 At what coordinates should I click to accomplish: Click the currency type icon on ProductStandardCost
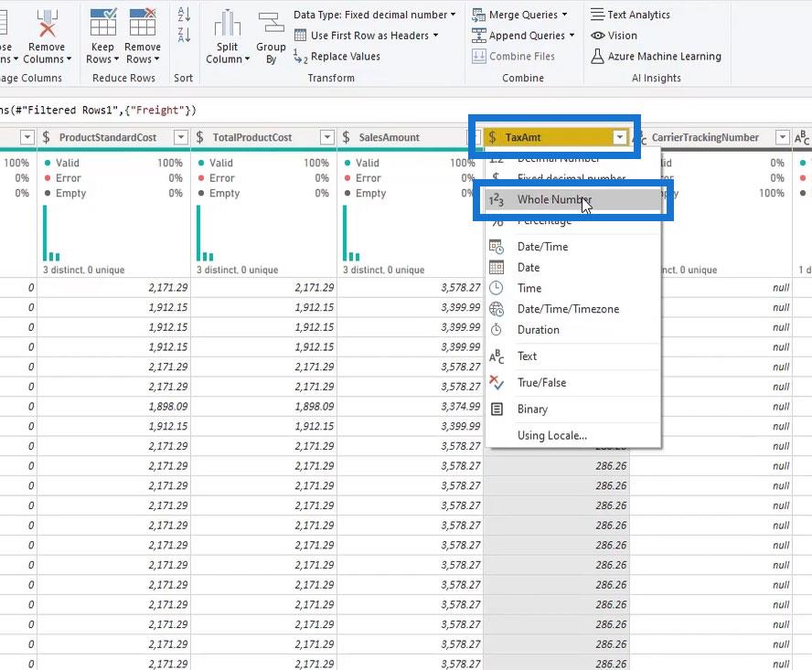pyautogui.click(x=47, y=137)
